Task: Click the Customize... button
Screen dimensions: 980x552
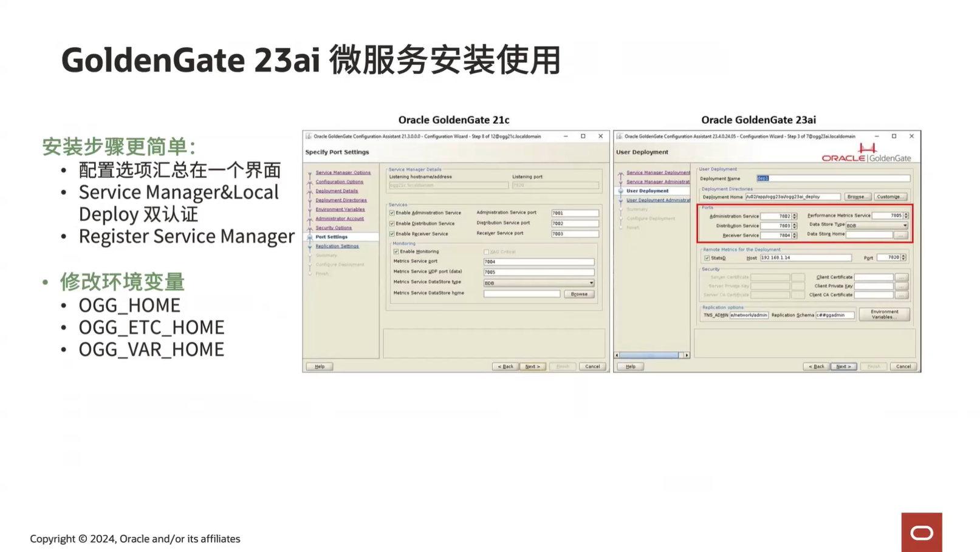Action: click(891, 197)
